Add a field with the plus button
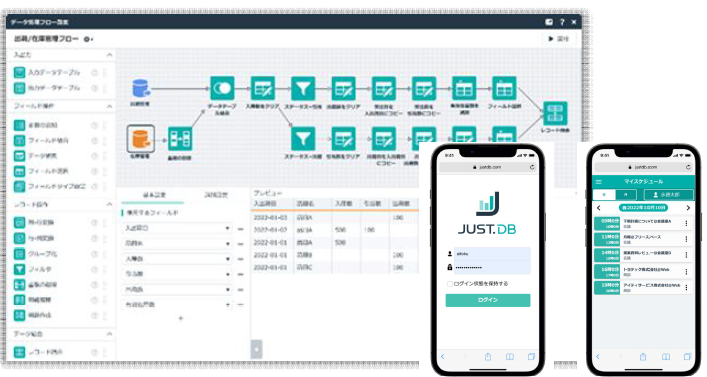The height and width of the screenshot is (377, 707). pyautogui.click(x=181, y=318)
